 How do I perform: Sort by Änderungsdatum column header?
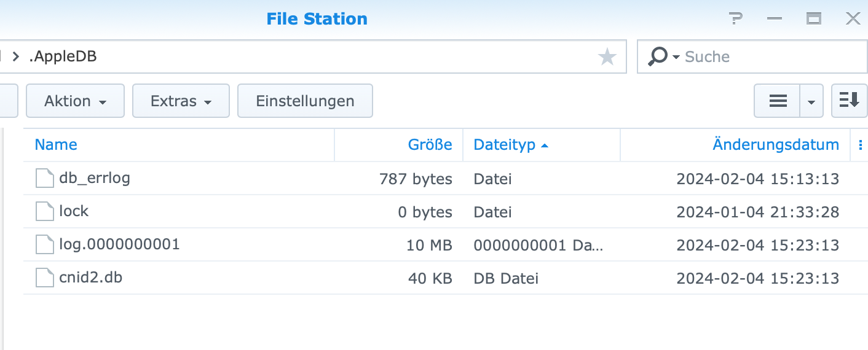click(775, 145)
